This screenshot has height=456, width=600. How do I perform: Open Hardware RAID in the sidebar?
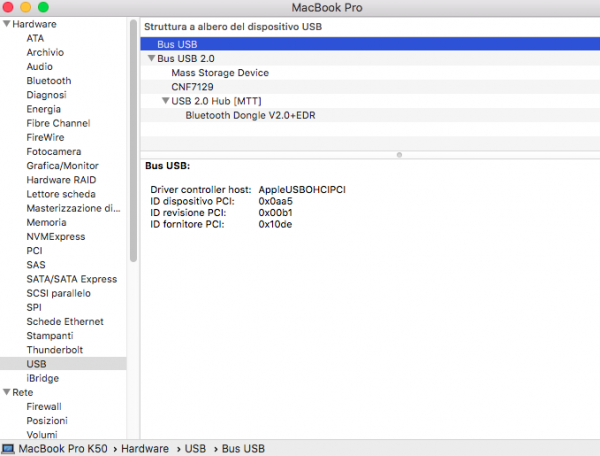(61, 180)
